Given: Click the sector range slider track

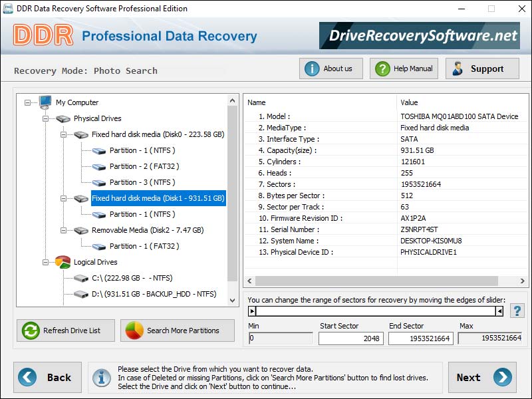Looking at the screenshot, I should click(375, 311).
